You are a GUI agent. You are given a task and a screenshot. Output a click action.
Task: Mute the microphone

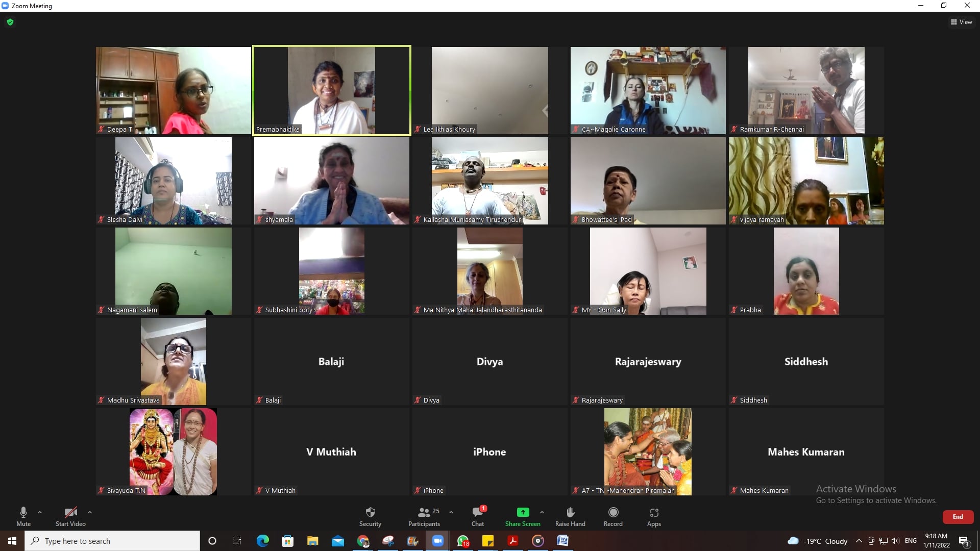[23, 512]
